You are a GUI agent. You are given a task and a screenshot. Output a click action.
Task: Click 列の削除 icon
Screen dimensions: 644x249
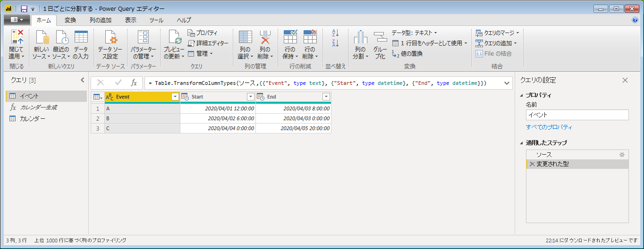tap(265, 37)
